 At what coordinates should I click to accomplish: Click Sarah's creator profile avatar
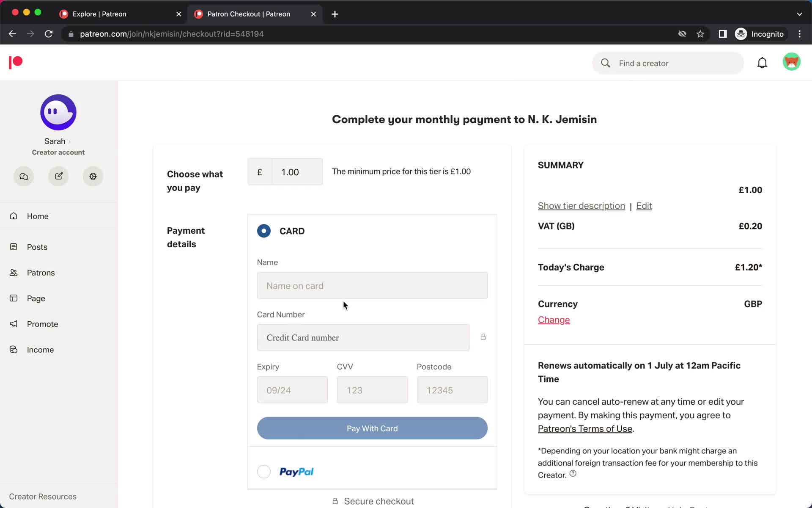tap(58, 112)
